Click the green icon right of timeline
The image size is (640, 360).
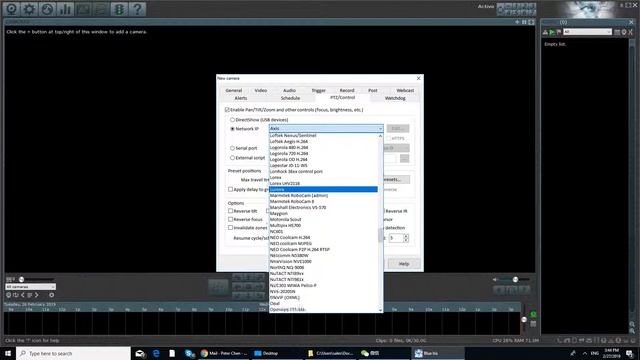pos(533,314)
